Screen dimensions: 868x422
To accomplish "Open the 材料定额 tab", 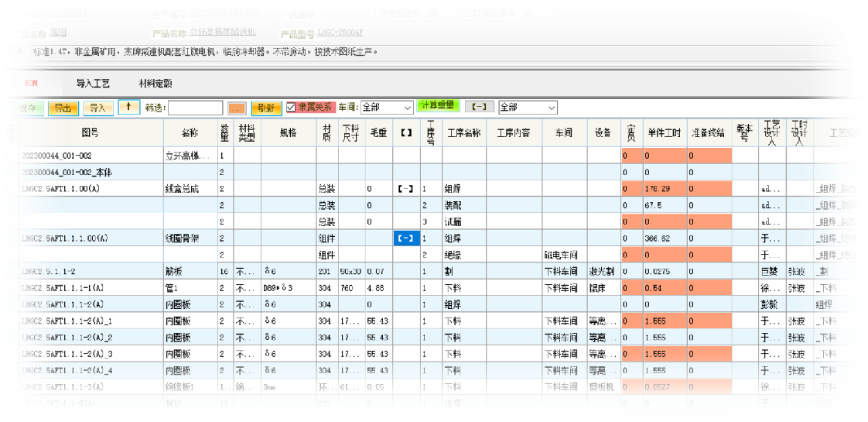I will (155, 84).
